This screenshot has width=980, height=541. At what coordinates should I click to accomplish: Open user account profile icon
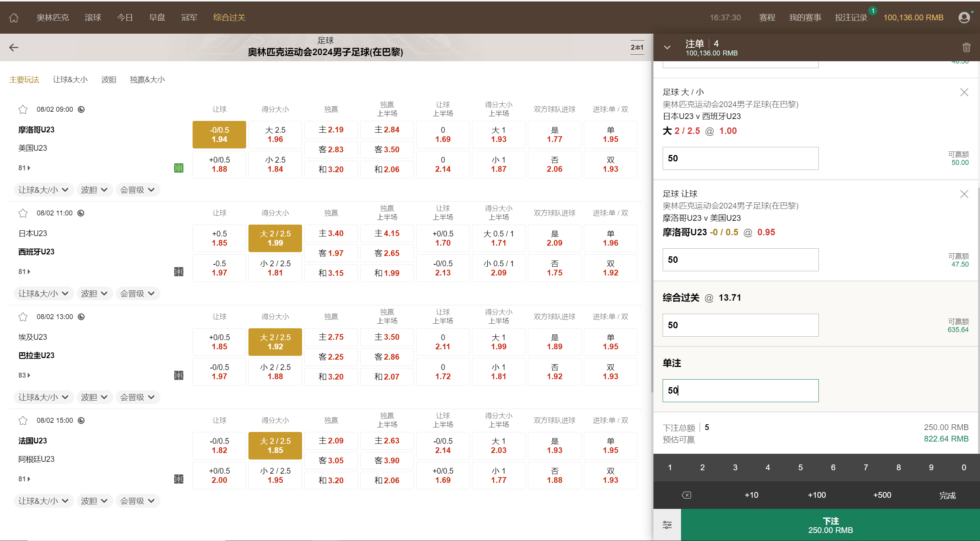[x=964, y=18]
